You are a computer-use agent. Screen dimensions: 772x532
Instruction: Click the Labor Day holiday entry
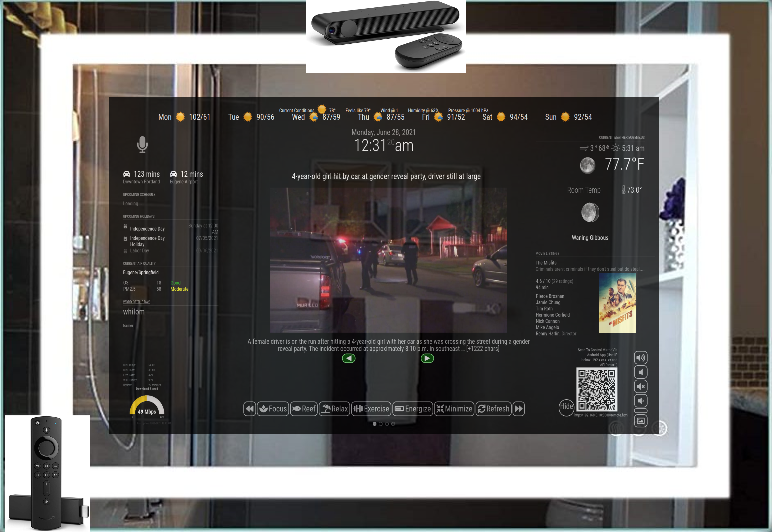[x=170, y=251]
